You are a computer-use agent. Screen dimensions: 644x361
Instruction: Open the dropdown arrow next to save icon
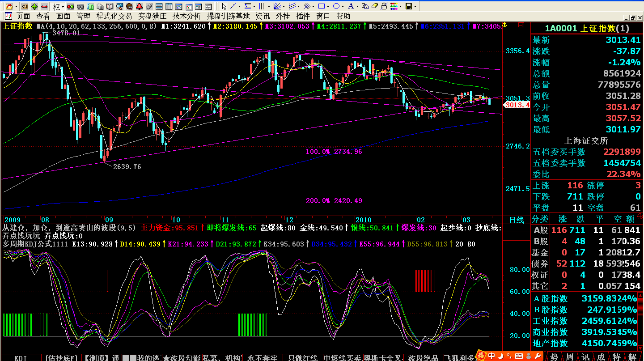click(x=415, y=6)
